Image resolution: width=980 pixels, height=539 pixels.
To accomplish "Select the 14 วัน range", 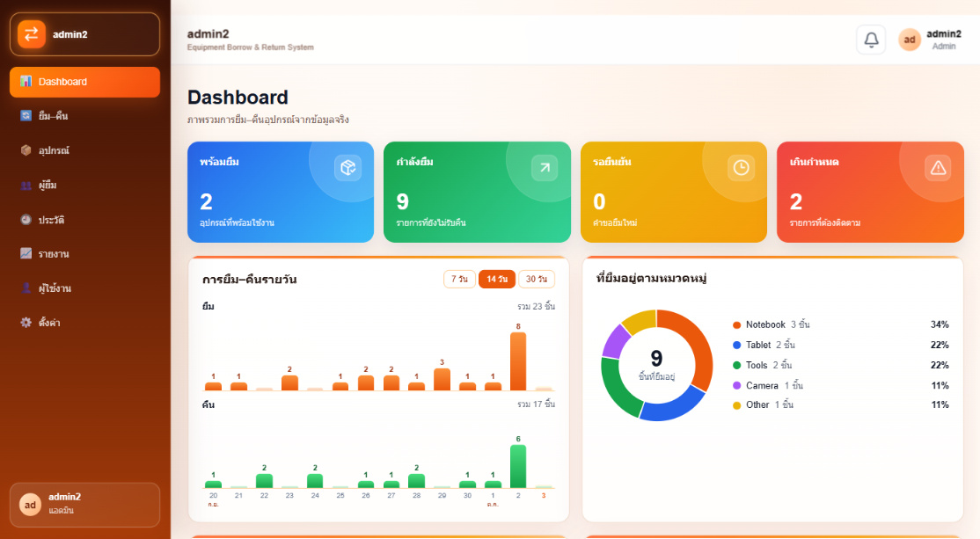I will [x=497, y=280].
